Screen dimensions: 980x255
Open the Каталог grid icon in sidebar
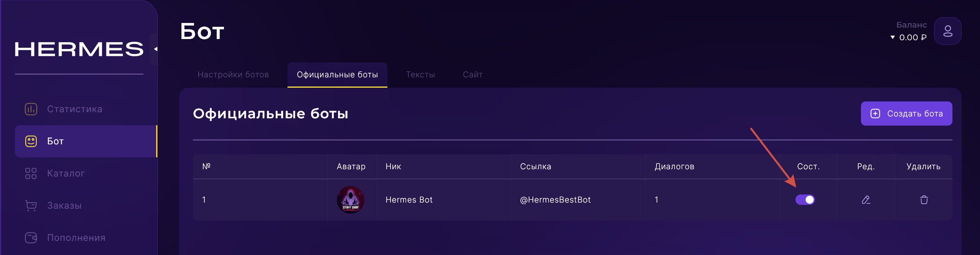[x=31, y=173]
